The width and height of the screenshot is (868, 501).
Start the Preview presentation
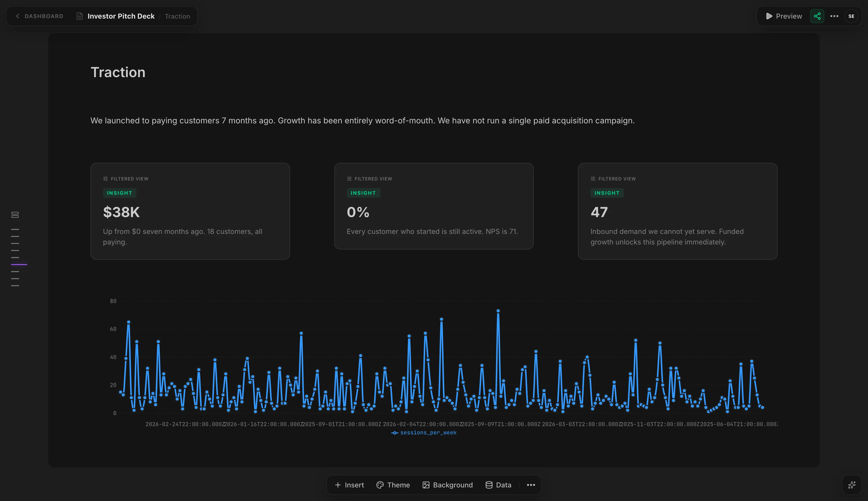click(784, 16)
